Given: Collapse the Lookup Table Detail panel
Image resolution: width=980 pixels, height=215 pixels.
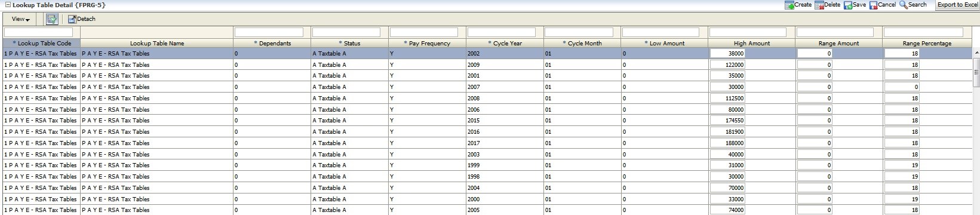Looking at the screenshot, I should (x=8, y=5).
